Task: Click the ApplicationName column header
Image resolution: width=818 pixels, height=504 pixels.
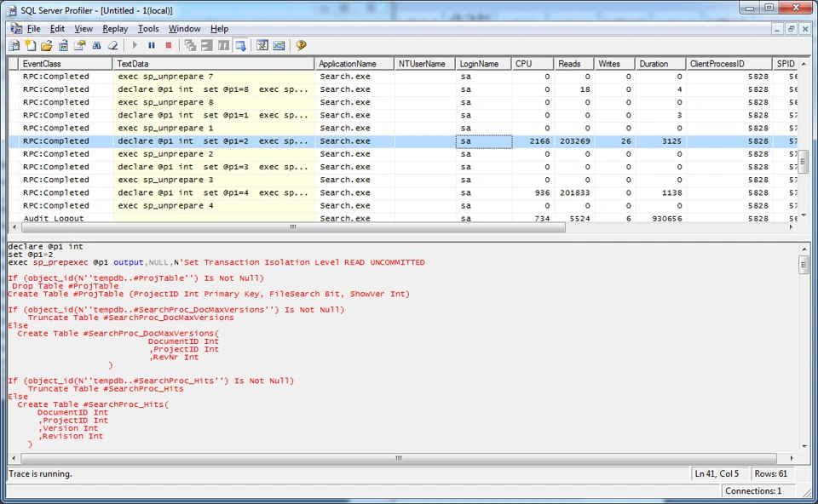Action: (x=354, y=64)
